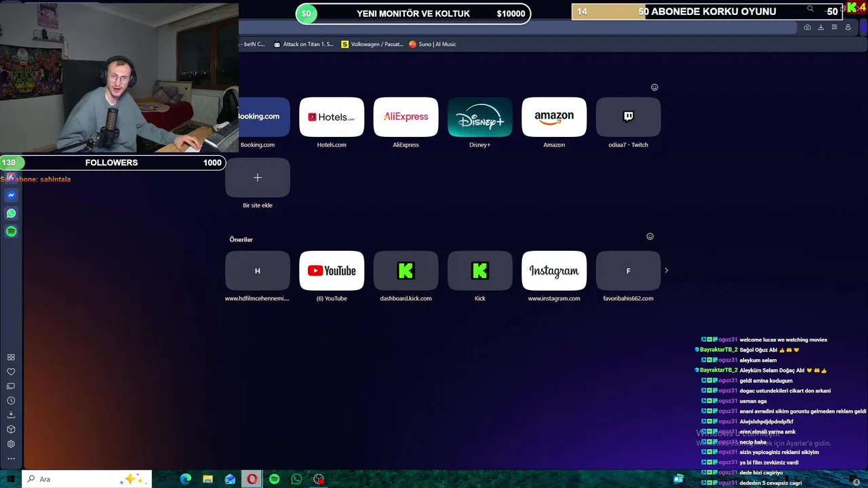The image size is (868, 488).
Task: Open the favoribahis662.com suggestion tile
Action: (x=628, y=270)
